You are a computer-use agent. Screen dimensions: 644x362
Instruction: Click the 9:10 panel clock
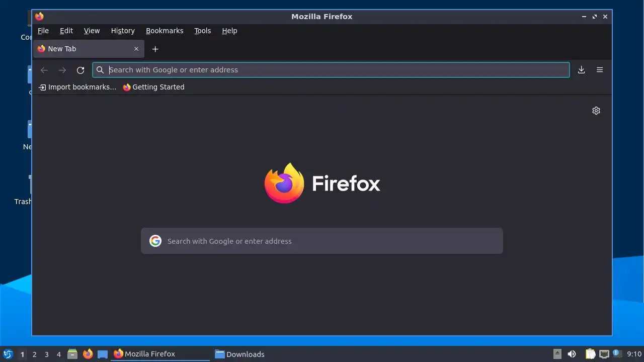(x=634, y=354)
